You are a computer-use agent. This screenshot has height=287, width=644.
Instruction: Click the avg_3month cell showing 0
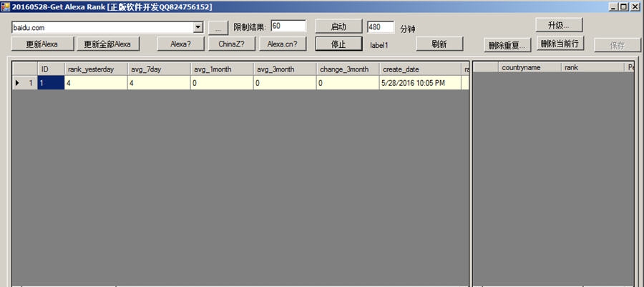click(x=285, y=83)
